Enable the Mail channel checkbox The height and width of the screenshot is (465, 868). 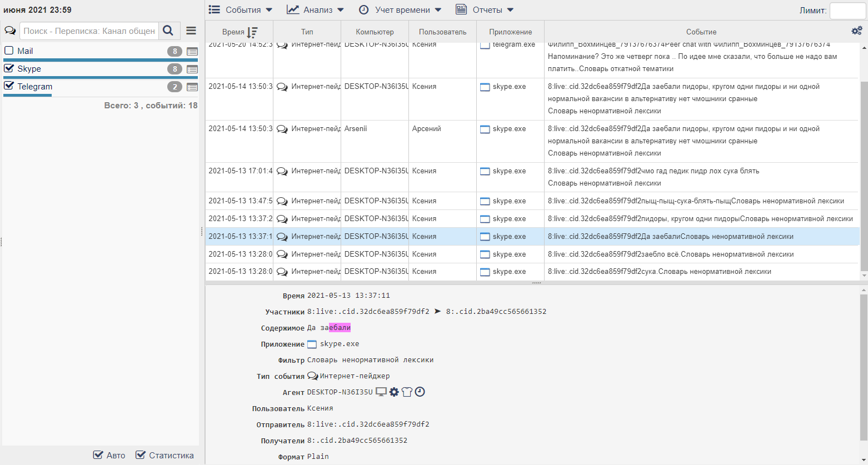pyautogui.click(x=9, y=51)
